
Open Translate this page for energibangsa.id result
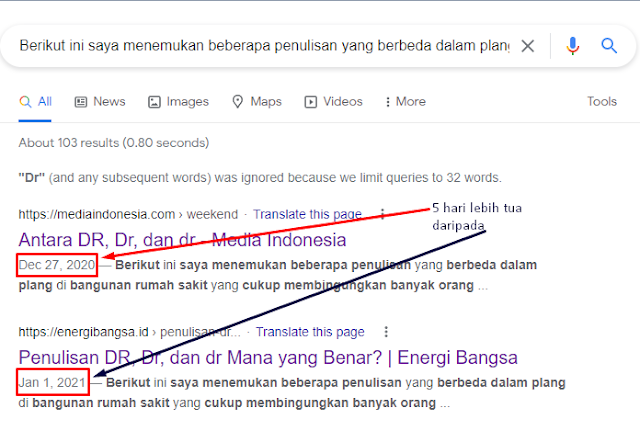click(x=310, y=332)
